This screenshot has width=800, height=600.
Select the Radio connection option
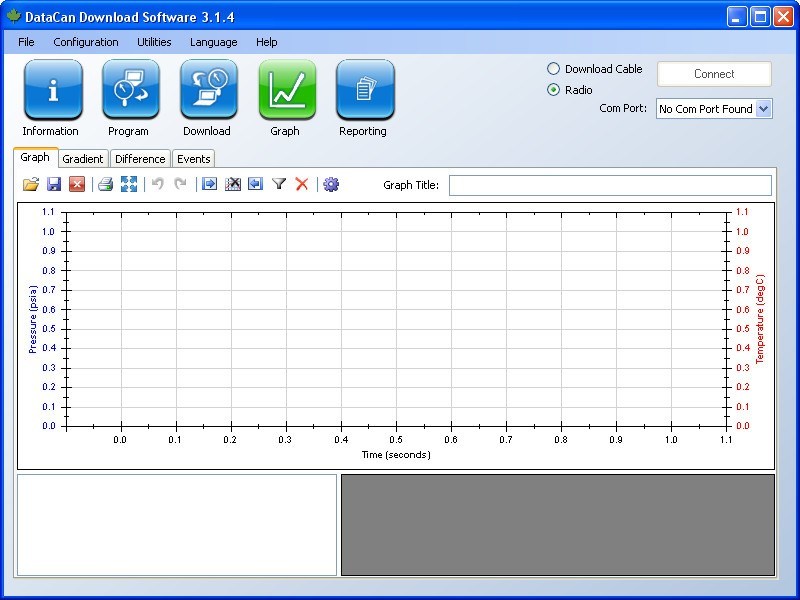(554, 90)
